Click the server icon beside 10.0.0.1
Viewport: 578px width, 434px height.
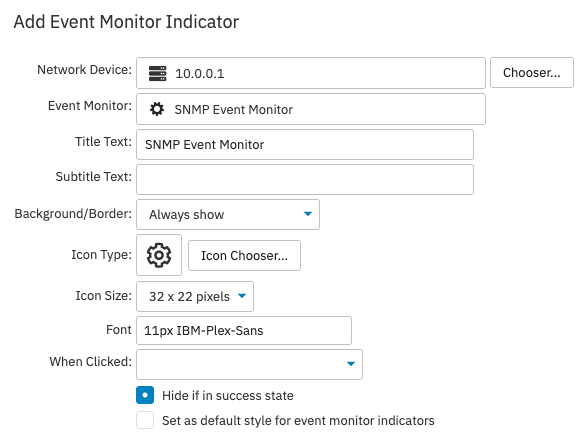coord(157,73)
